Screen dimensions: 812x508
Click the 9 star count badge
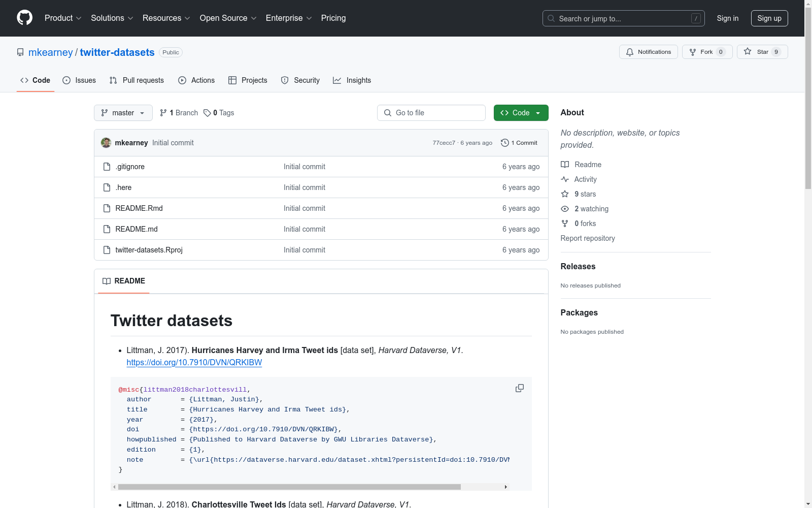coord(776,52)
